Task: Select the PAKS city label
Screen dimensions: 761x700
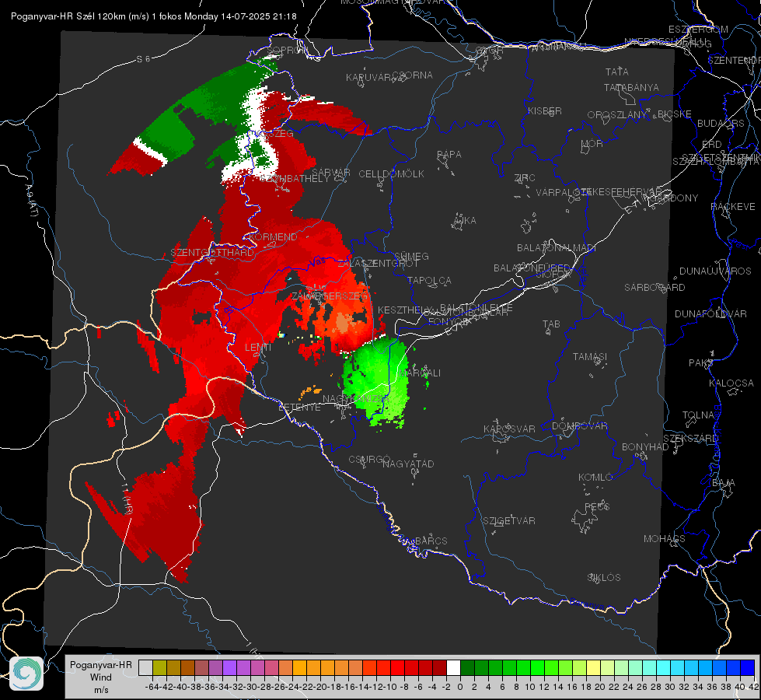Action: pyautogui.click(x=701, y=362)
